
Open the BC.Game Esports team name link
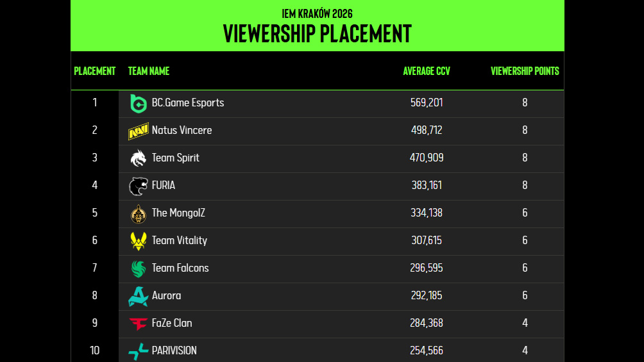point(188,103)
